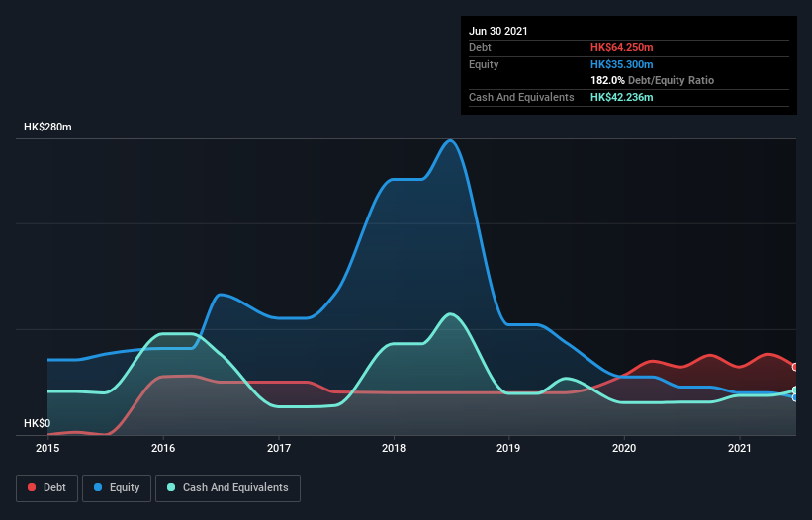Toggle Cash And Equivalents legend button
Viewport: 812px width, 520px height.
tap(227, 488)
